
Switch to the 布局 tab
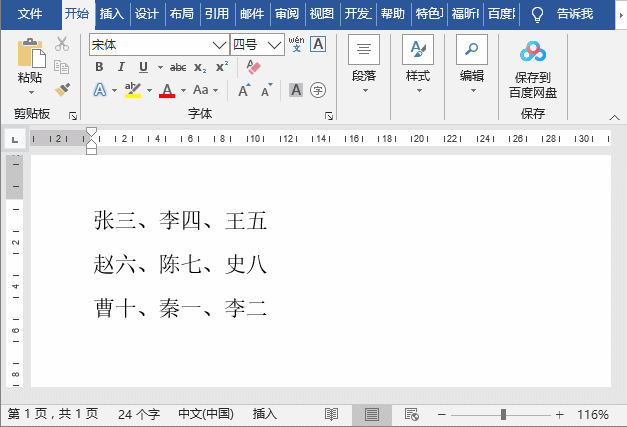(x=182, y=14)
